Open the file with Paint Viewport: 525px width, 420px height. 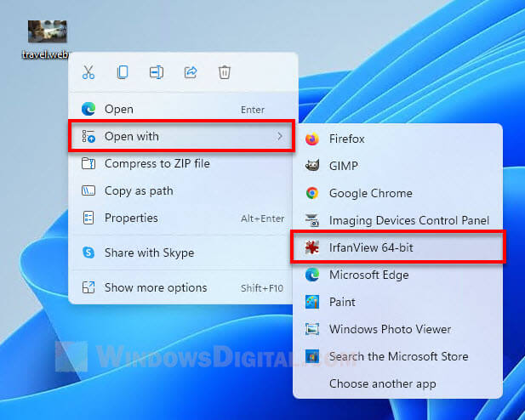(397, 302)
